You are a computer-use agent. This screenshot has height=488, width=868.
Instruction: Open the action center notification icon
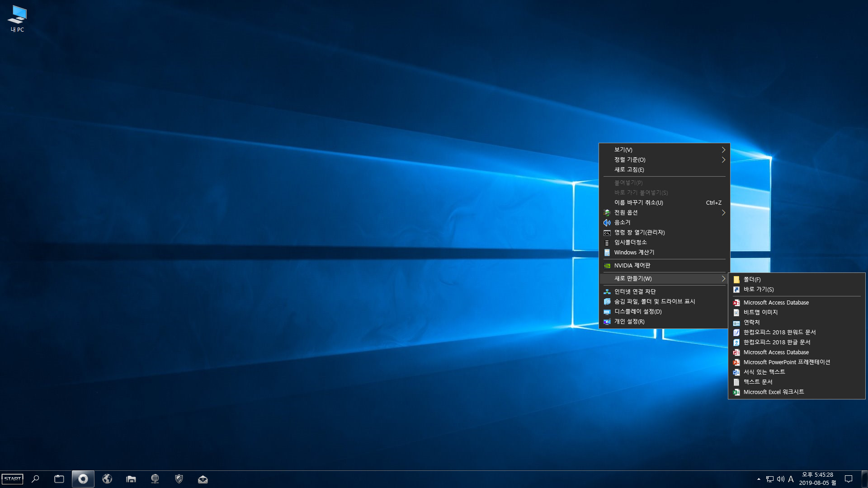pyautogui.click(x=849, y=479)
